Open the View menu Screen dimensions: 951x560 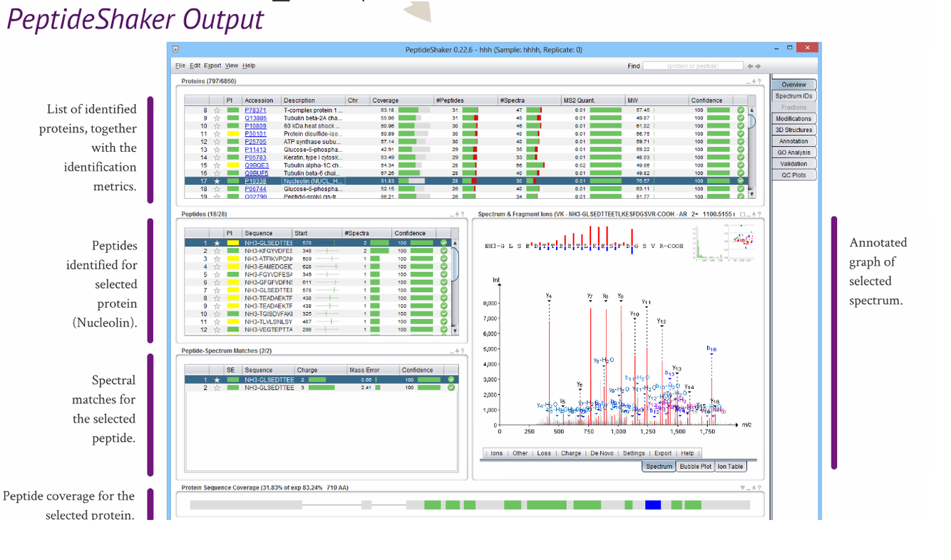coord(232,66)
